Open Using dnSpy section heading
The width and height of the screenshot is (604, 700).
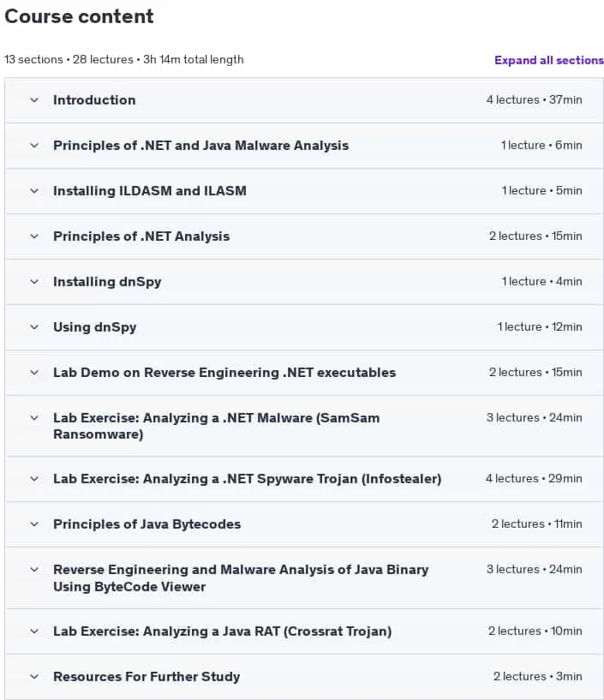pos(94,327)
